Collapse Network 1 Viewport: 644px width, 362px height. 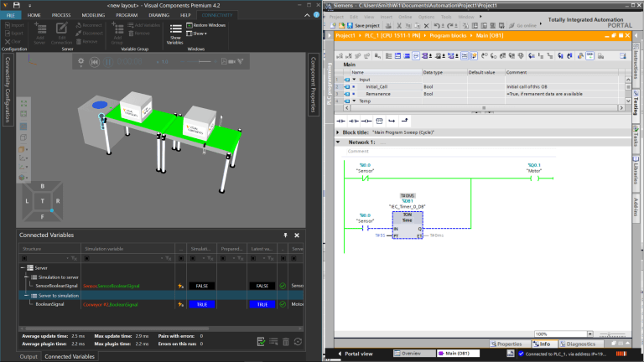point(338,142)
